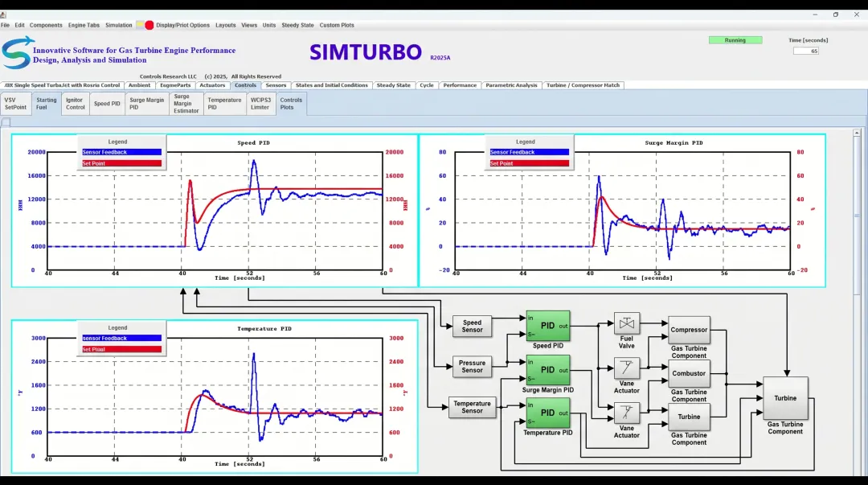This screenshot has width=868, height=485.
Task: Select the Surge Margin Estimator sub-tab
Action: (x=186, y=104)
